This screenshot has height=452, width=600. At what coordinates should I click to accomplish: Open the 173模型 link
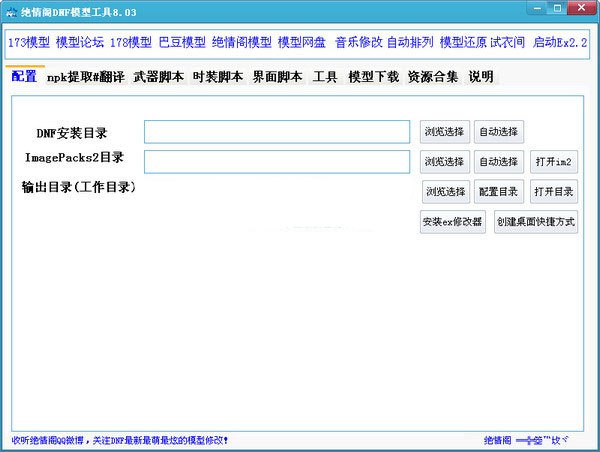pyautogui.click(x=29, y=42)
